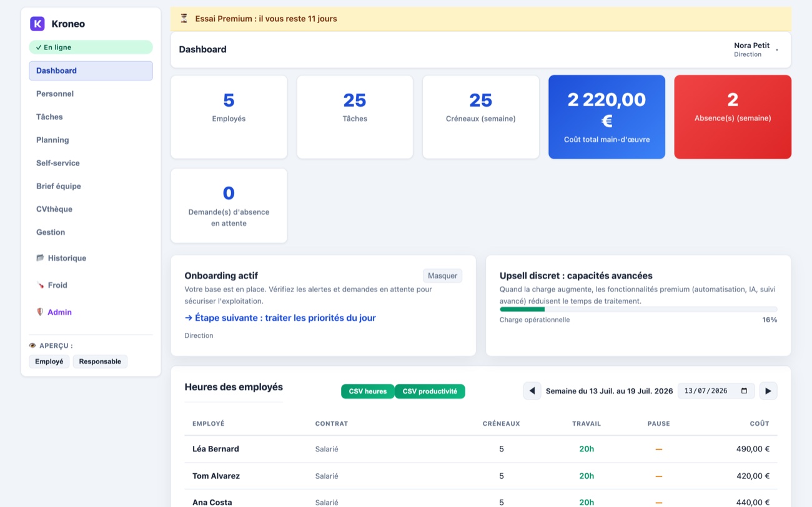Hide onboarding card with Masquer

[x=442, y=276]
